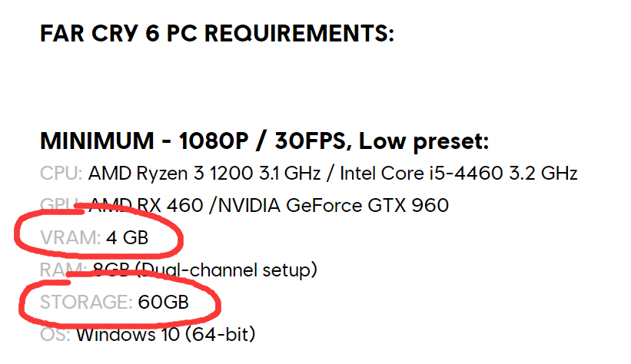Click the OS label
This screenshot has height=364, width=631.
click(x=55, y=334)
